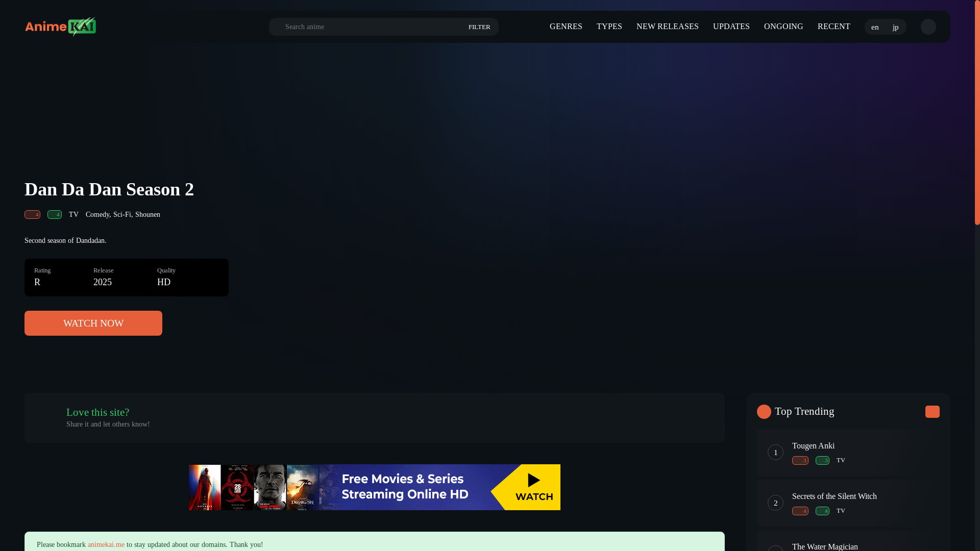The height and width of the screenshot is (551, 980).
Task: Open the TYPES menu
Action: [609, 27]
